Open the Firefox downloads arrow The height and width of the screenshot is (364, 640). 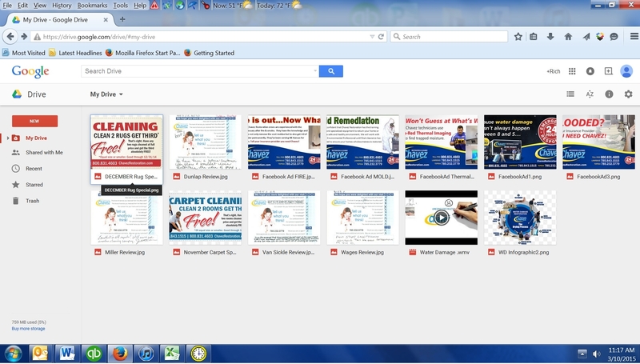point(550,37)
